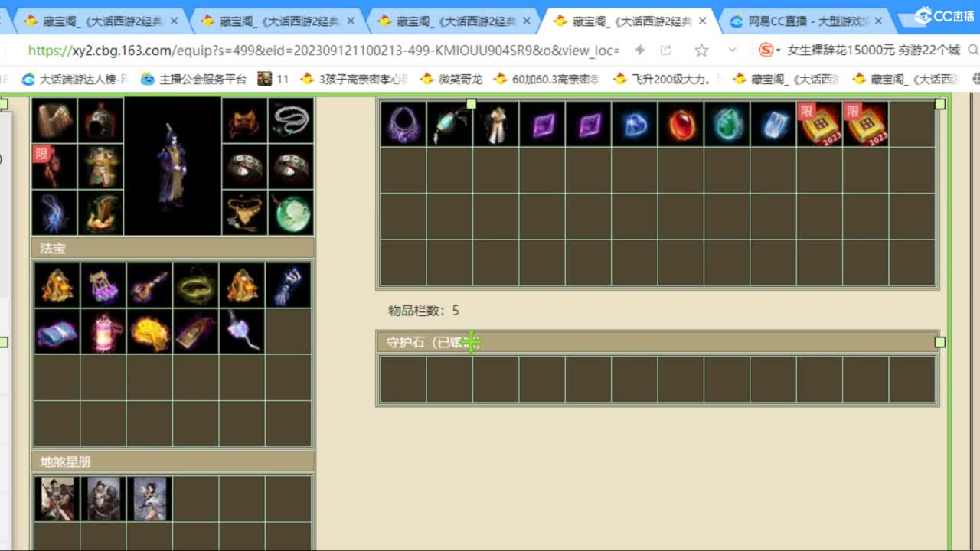Open the red warrior 地煞星册 portrait
The width and height of the screenshot is (980, 551).
[57, 499]
